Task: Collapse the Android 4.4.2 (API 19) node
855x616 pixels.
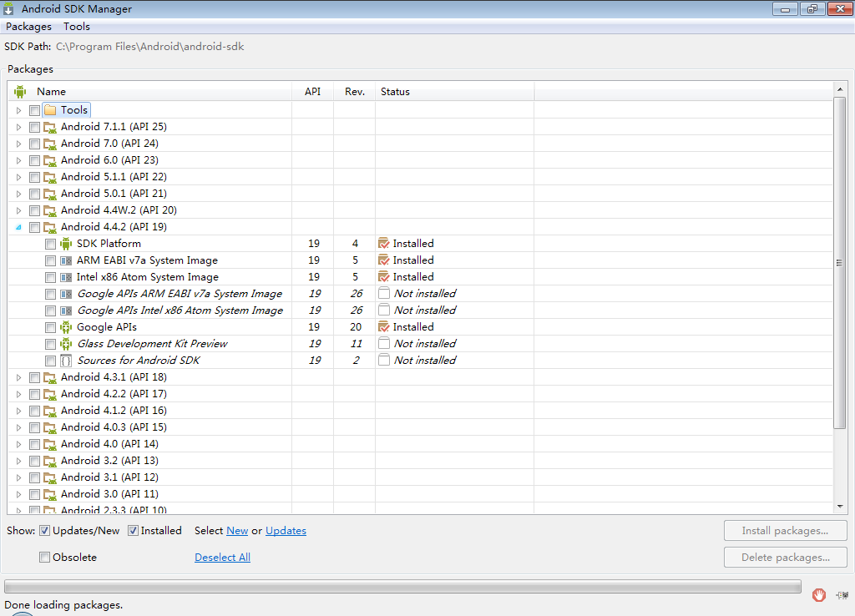Action: point(18,227)
